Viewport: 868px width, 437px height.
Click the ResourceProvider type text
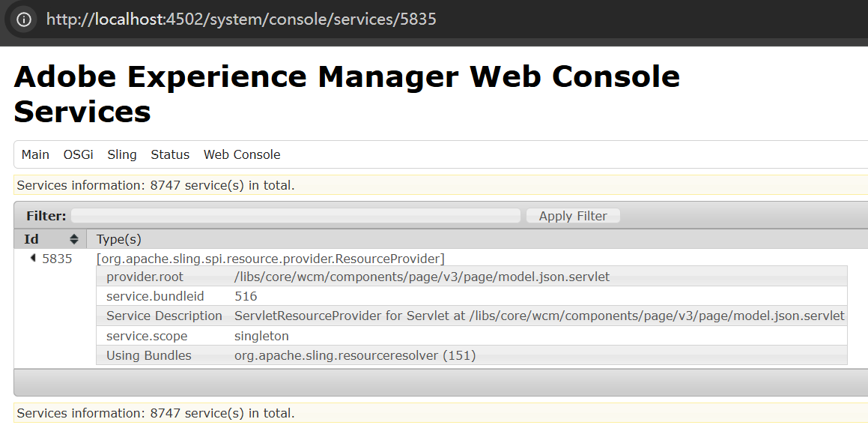[270, 259]
